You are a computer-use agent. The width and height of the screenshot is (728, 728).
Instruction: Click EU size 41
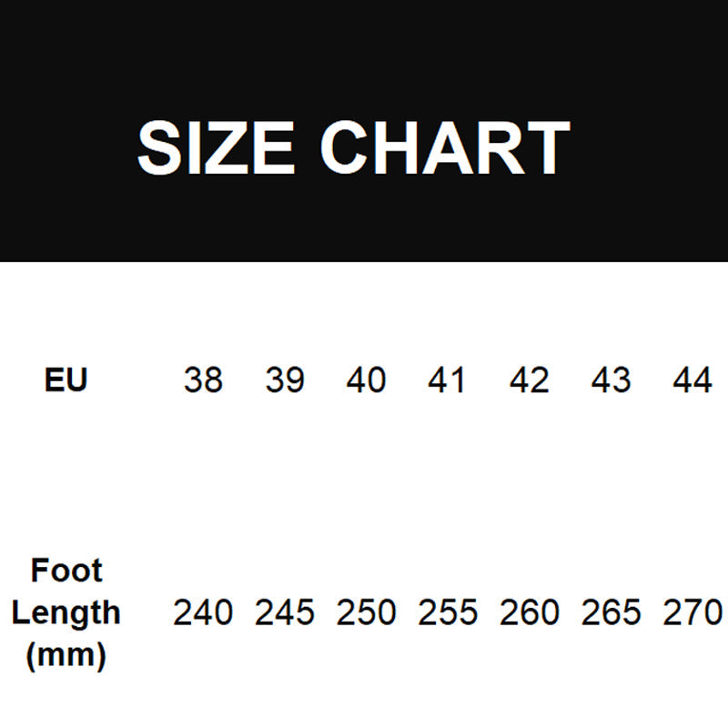(447, 380)
